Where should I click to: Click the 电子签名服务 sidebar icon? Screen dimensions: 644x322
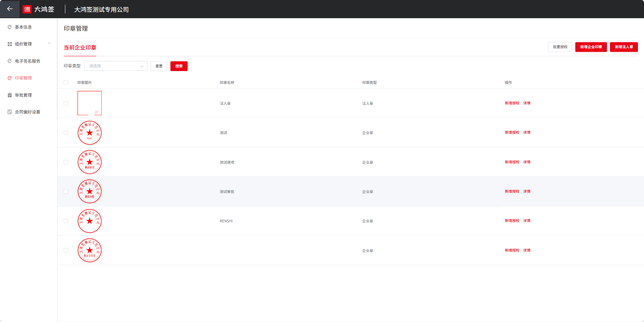(10, 61)
